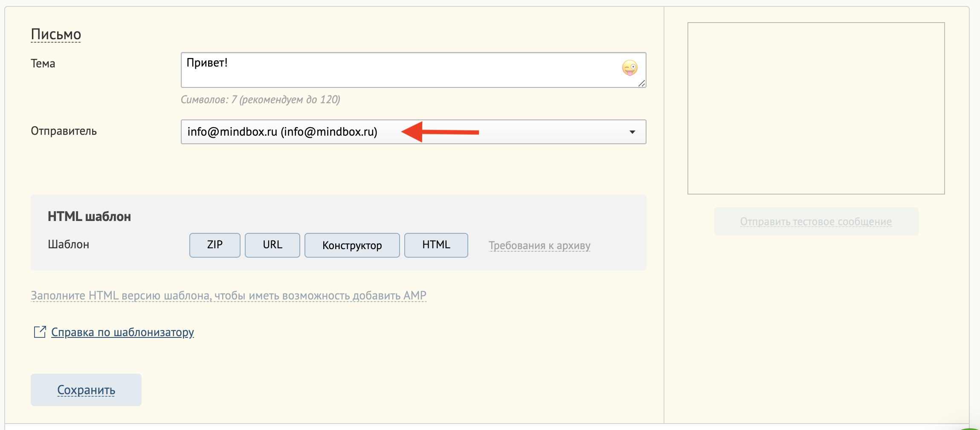Viewport: 980px width, 430px height.
Task: Click the Заполните HTML версию шаблона link
Action: pyautogui.click(x=229, y=296)
